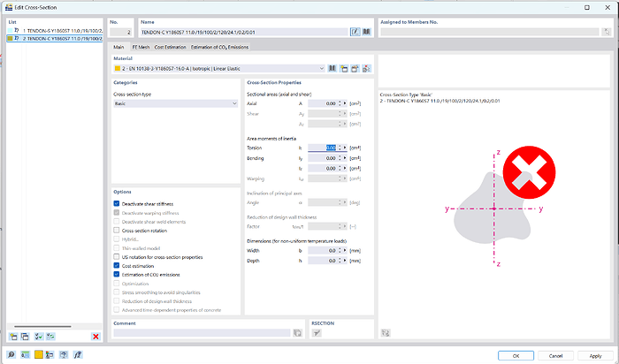Screen dimensions: 619x364
Task: Click the formula fx icon at bottom
Action: click(x=78, y=354)
